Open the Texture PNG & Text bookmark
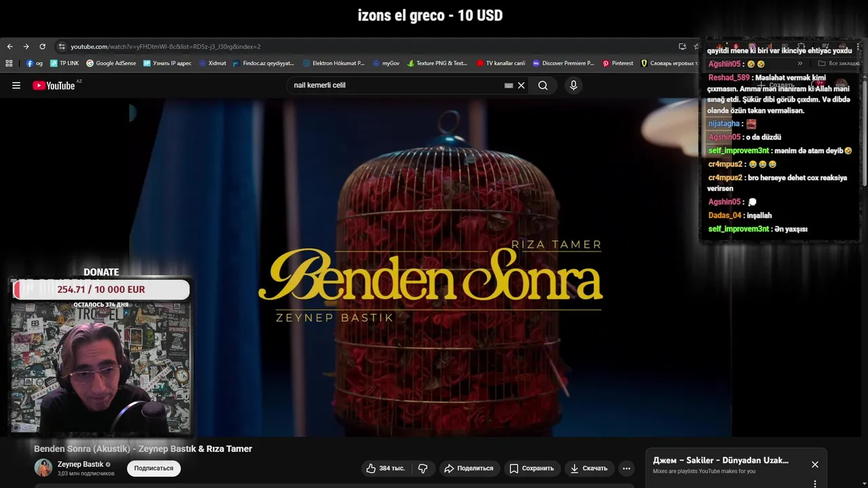The image size is (868, 488). pos(437,63)
